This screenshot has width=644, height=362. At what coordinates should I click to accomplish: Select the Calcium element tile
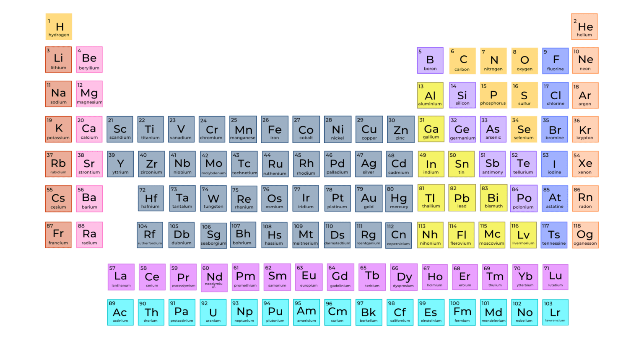tap(89, 129)
